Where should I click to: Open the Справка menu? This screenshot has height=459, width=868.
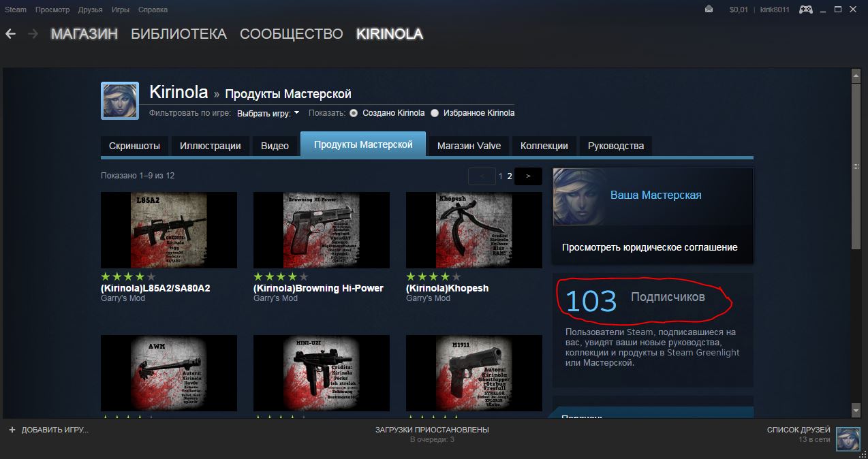(x=153, y=10)
